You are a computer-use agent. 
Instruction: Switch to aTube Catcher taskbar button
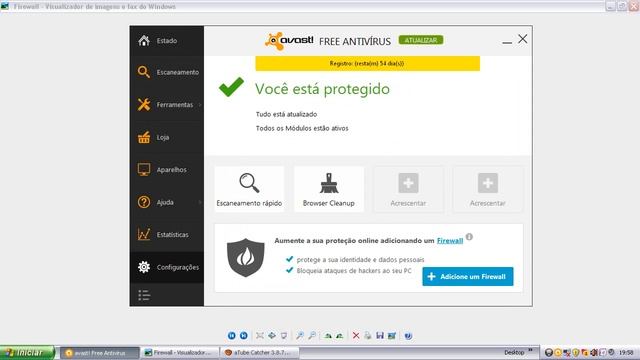coord(260,353)
